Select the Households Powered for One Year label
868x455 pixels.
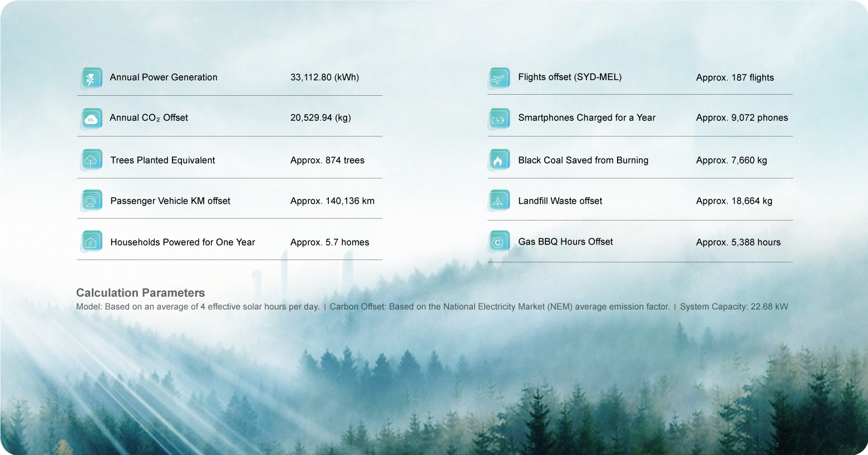tap(183, 242)
